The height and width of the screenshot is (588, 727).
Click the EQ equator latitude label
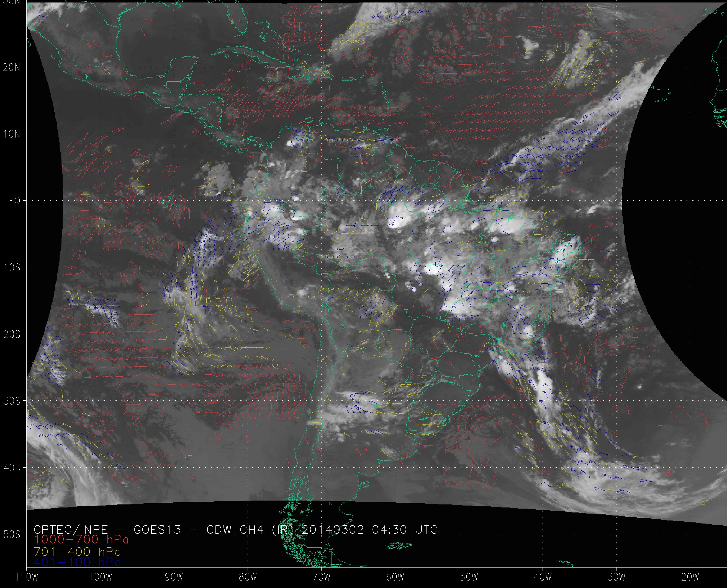click(x=15, y=201)
